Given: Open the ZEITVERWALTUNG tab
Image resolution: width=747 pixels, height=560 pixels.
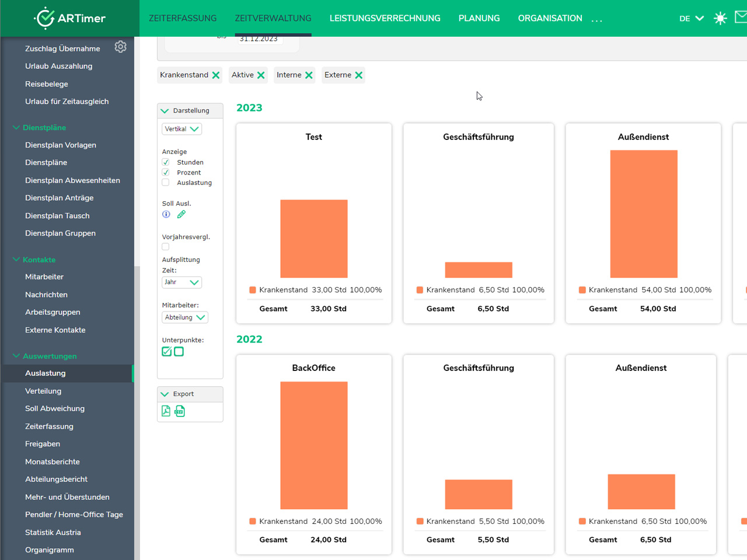Looking at the screenshot, I should click(x=273, y=18).
